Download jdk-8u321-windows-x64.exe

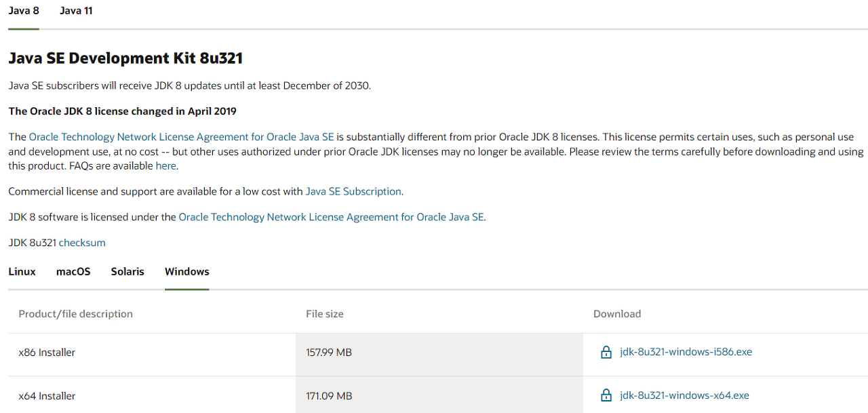coord(685,395)
